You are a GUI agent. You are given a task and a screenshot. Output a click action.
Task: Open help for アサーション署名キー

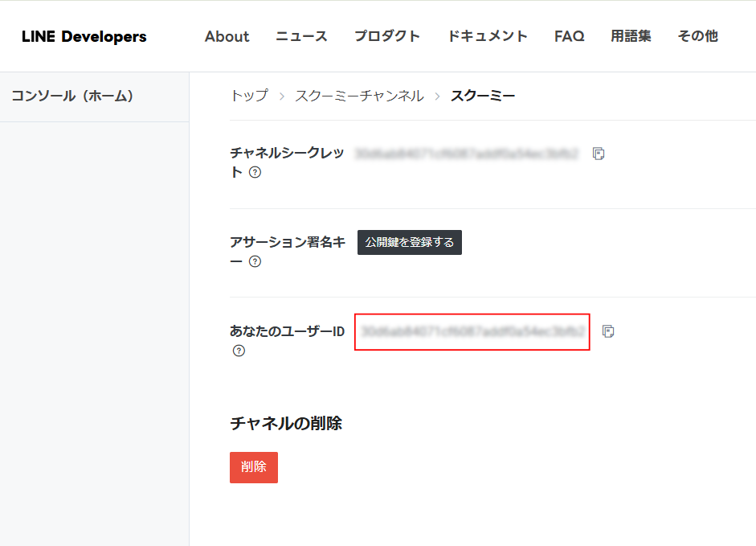coord(255,261)
